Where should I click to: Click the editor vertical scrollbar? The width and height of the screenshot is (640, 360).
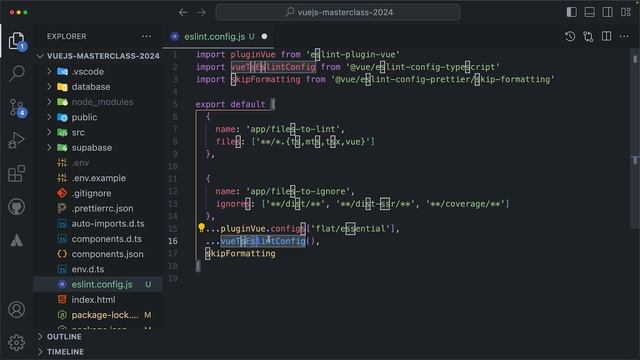coord(635,139)
